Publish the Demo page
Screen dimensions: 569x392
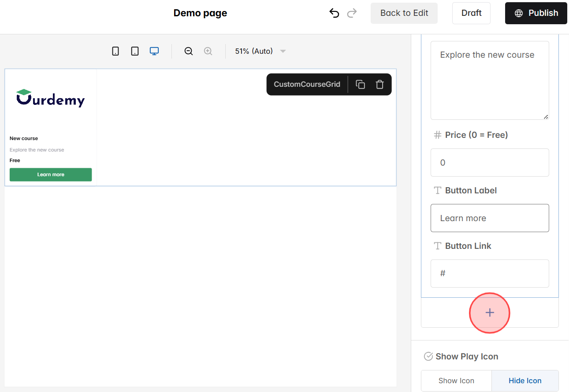pos(536,13)
